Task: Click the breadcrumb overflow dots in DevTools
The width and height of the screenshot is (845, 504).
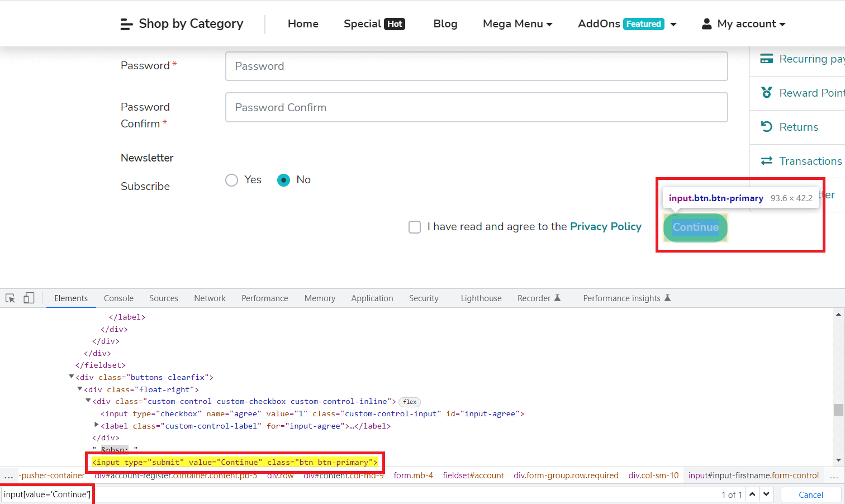Action: (x=10, y=476)
